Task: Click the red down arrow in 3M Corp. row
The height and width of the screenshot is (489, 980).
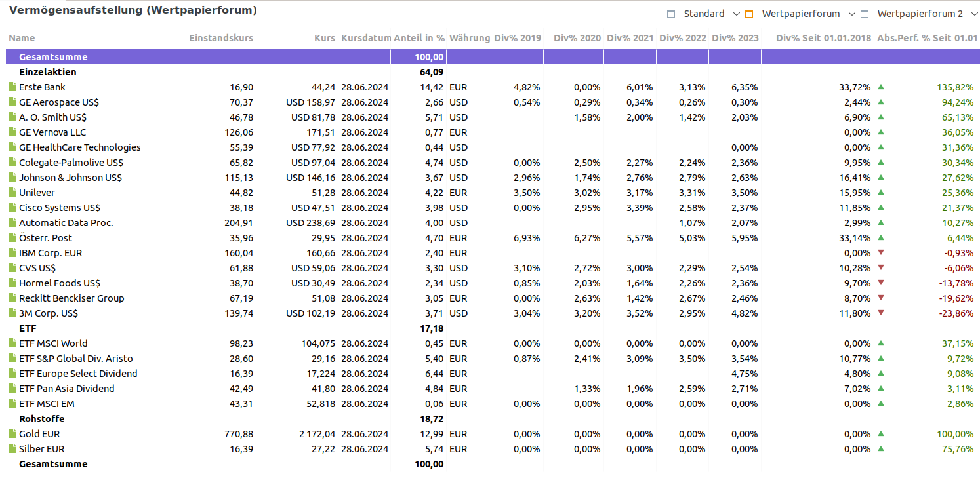Action: pyautogui.click(x=881, y=313)
